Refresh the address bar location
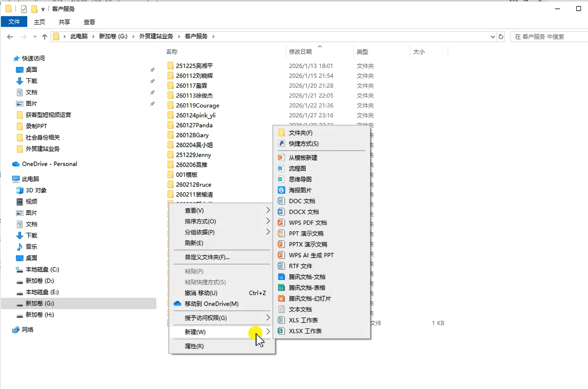The height and width of the screenshot is (389, 588). coord(501,36)
